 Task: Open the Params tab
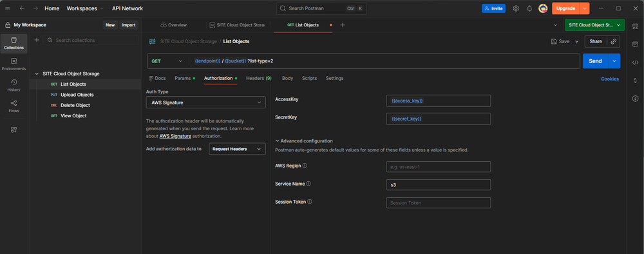[x=184, y=78]
